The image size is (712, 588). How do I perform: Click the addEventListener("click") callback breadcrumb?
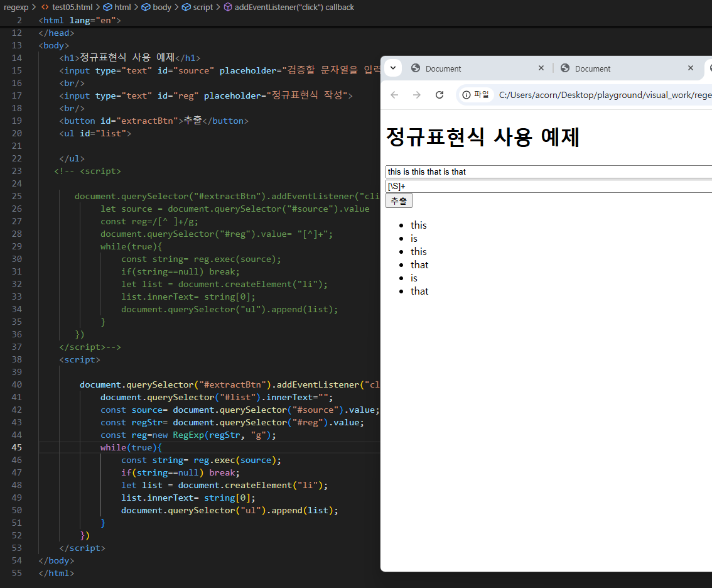[x=289, y=8]
